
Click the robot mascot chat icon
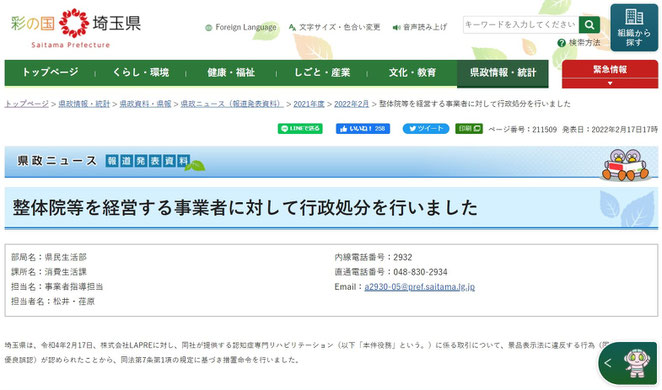point(637,363)
